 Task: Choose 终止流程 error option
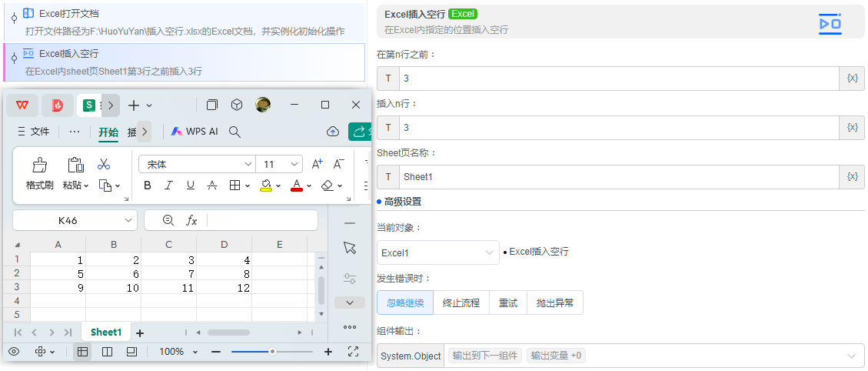(x=461, y=302)
